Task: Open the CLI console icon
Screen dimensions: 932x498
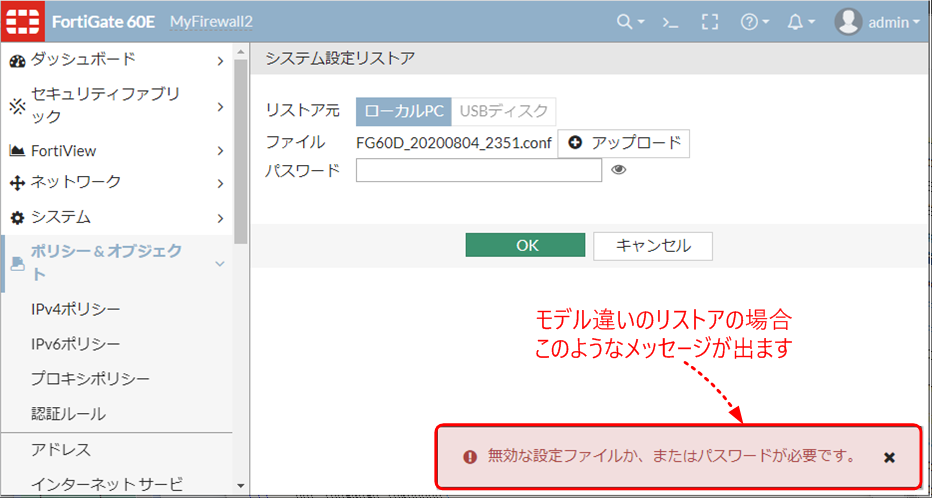Action: point(670,23)
